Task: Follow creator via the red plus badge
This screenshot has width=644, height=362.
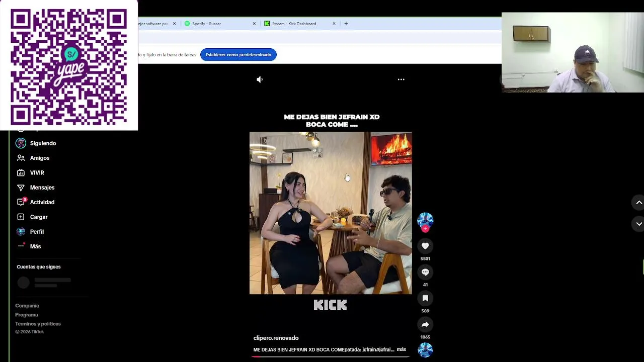Action: pyautogui.click(x=425, y=229)
